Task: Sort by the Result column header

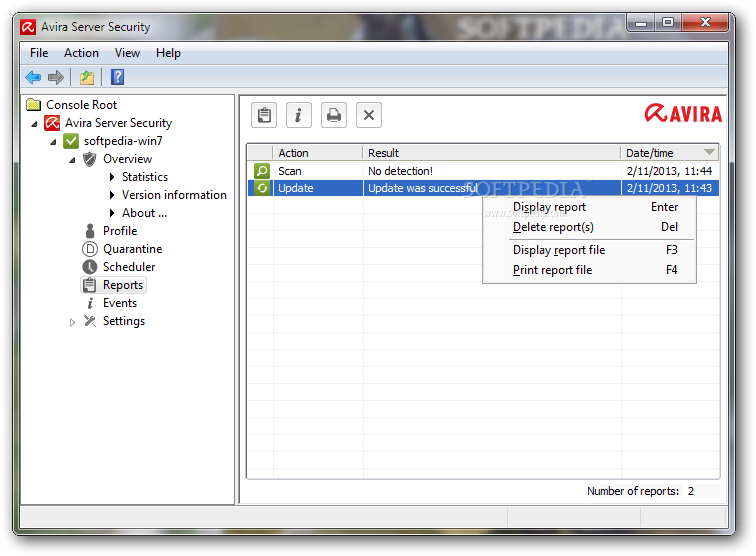Action: [x=492, y=153]
